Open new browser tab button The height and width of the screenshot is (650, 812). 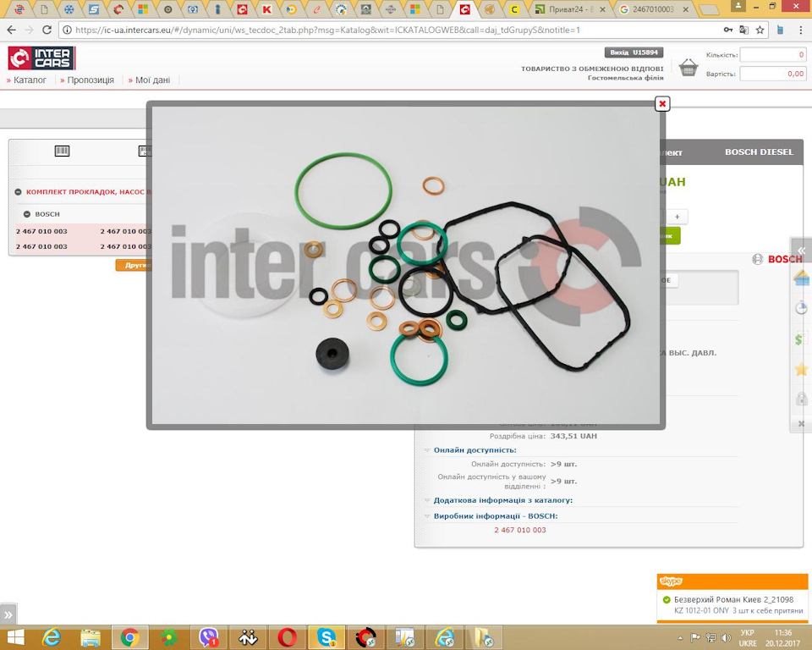pyautogui.click(x=708, y=9)
